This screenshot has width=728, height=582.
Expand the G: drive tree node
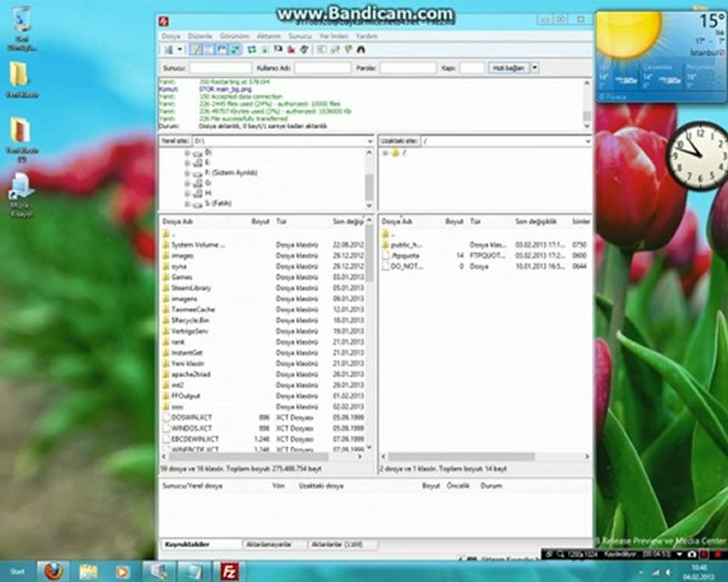click(x=187, y=183)
